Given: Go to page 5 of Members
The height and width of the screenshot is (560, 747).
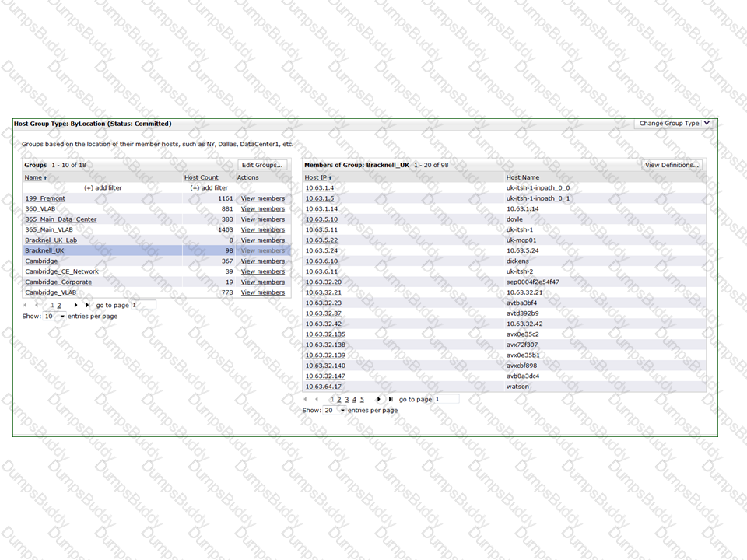Looking at the screenshot, I should [x=362, y=400].
